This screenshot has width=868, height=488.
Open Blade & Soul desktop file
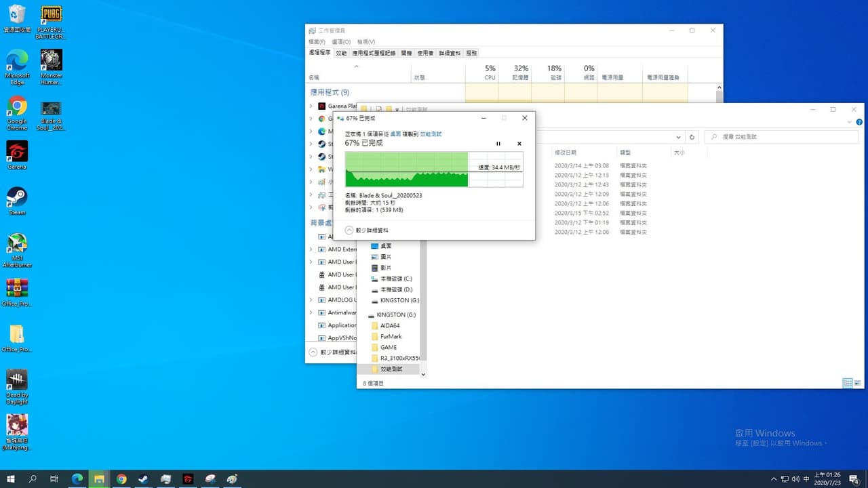pos(51,116)
